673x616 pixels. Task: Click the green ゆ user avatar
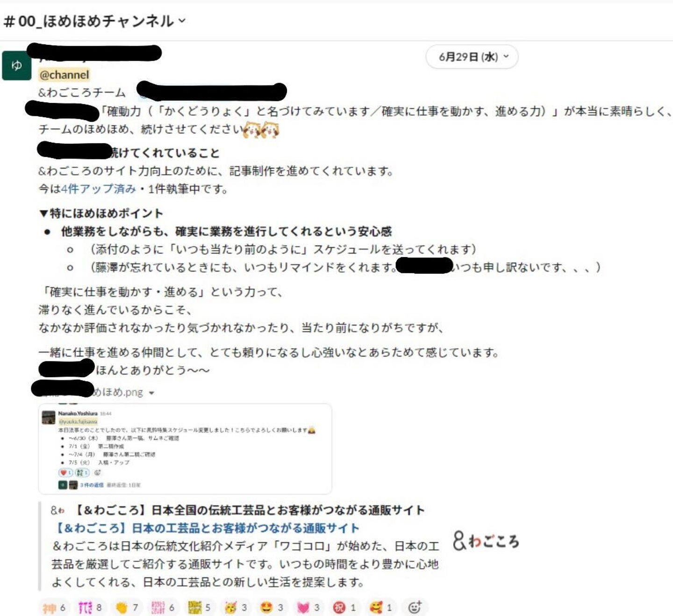[x=16, y=65]
